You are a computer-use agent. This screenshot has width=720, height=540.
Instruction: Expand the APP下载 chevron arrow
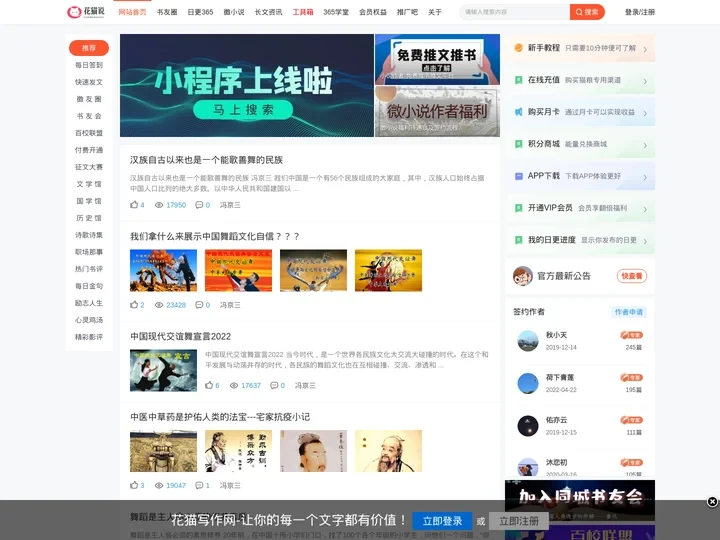[x=645, y=177]
